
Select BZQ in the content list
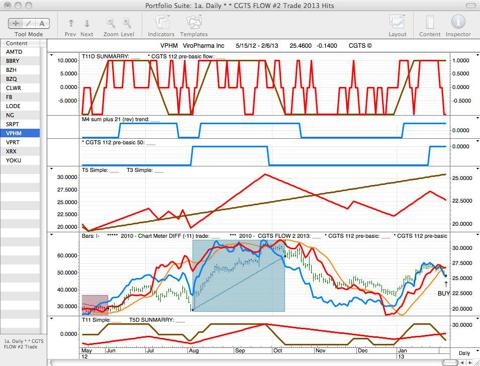tap(20, 79)
